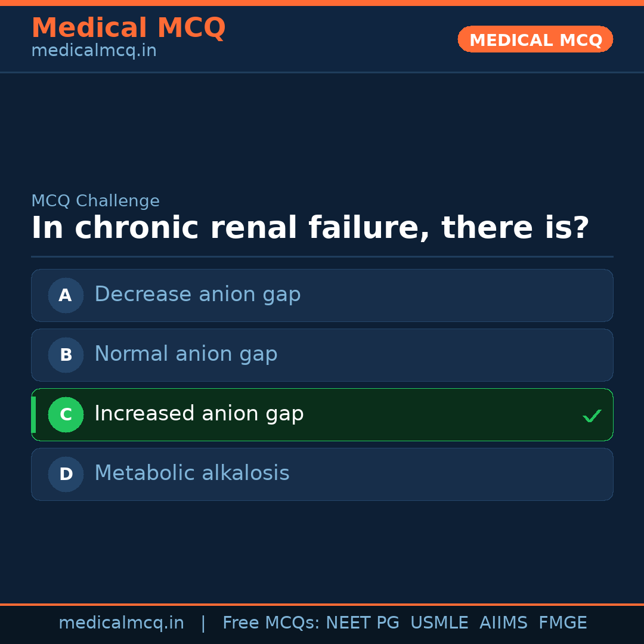Click the chronic renal failure question text
The height and width of the screenshot is (644, 644).
click(310, 228)
